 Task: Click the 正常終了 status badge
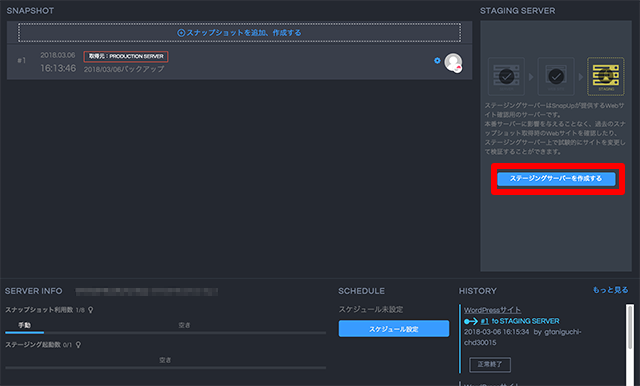click(x=490, y=364)
